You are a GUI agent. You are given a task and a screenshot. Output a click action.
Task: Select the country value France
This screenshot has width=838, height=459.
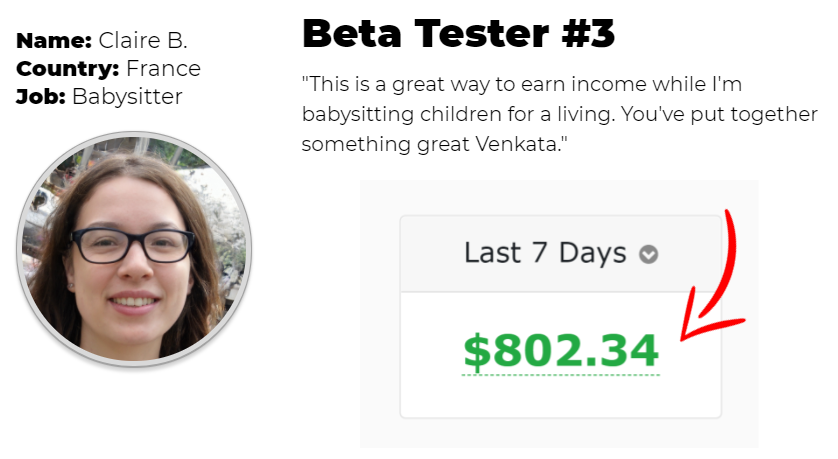pos(164,68)
